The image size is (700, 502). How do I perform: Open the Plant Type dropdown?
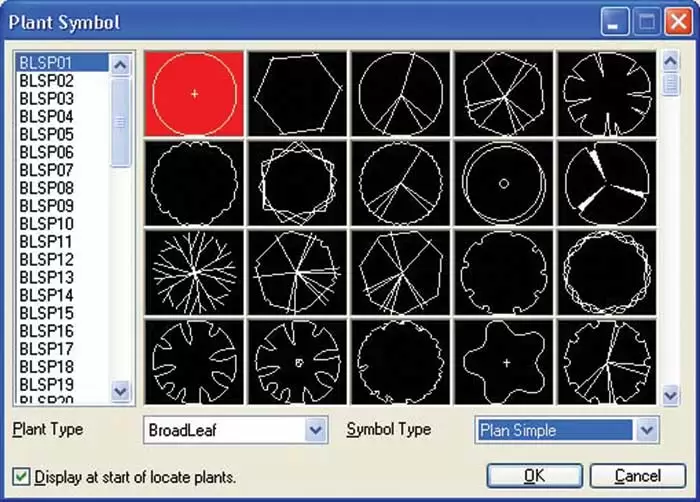316,430
